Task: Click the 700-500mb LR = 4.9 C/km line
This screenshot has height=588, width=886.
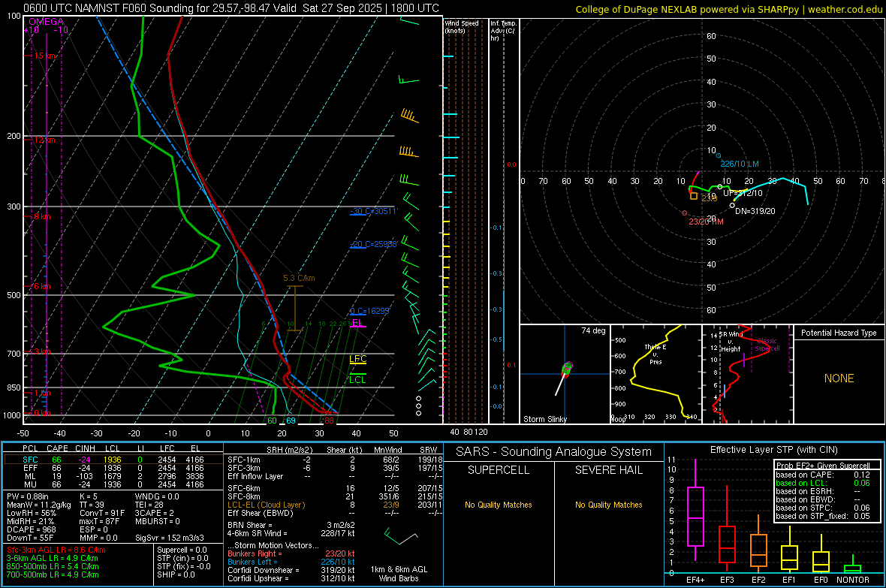Action: (53, 574)
